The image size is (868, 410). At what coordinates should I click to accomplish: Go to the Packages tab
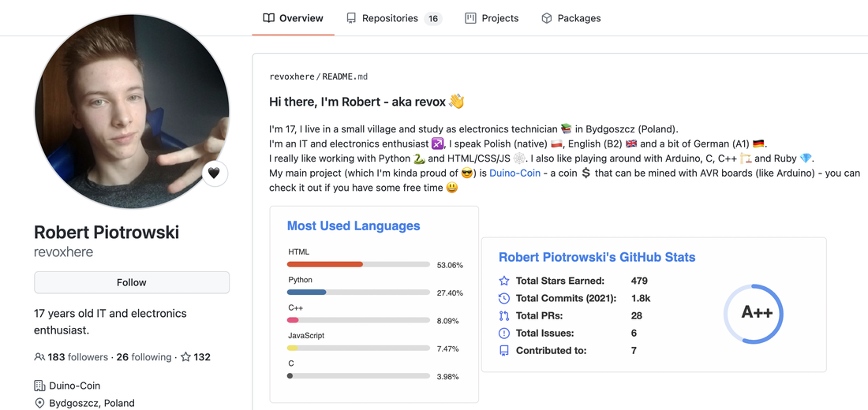pyautogui.click(x=571, y=18)
